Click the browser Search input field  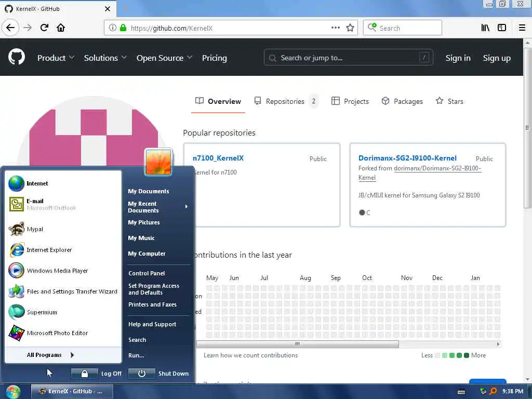[x=403, y=28]
